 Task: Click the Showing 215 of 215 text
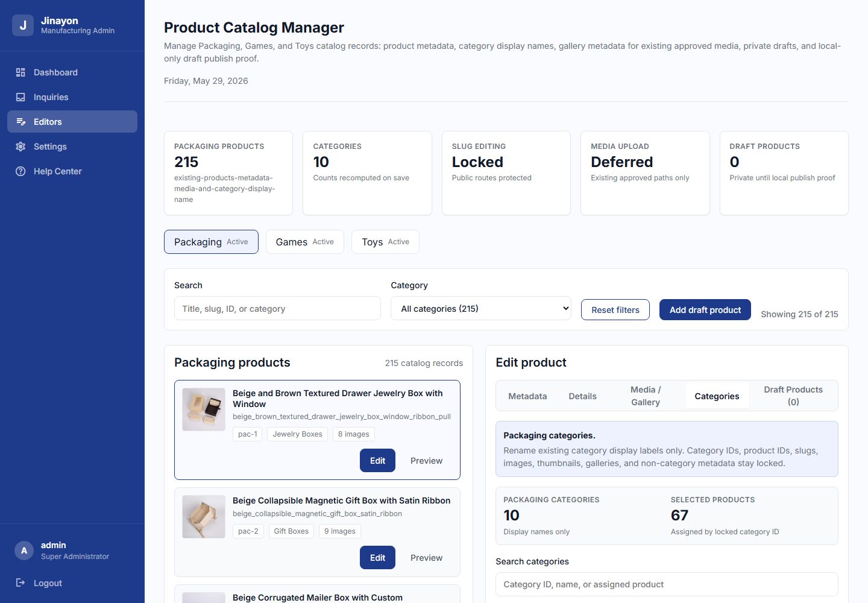(x=799, y=314)
